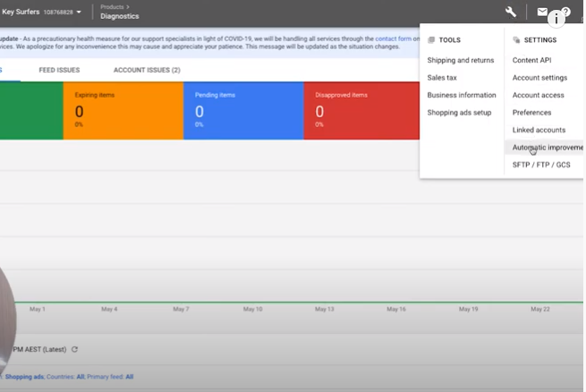Select the Disapproved items red card
This screenshot has width=586, height=392.
pyautogui.click(x=361, y=111)
